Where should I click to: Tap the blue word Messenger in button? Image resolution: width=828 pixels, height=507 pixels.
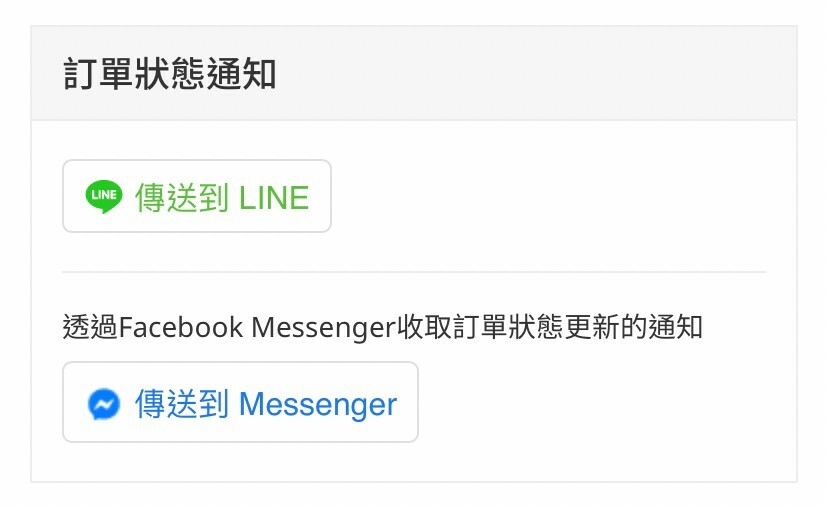coord(318,405)
